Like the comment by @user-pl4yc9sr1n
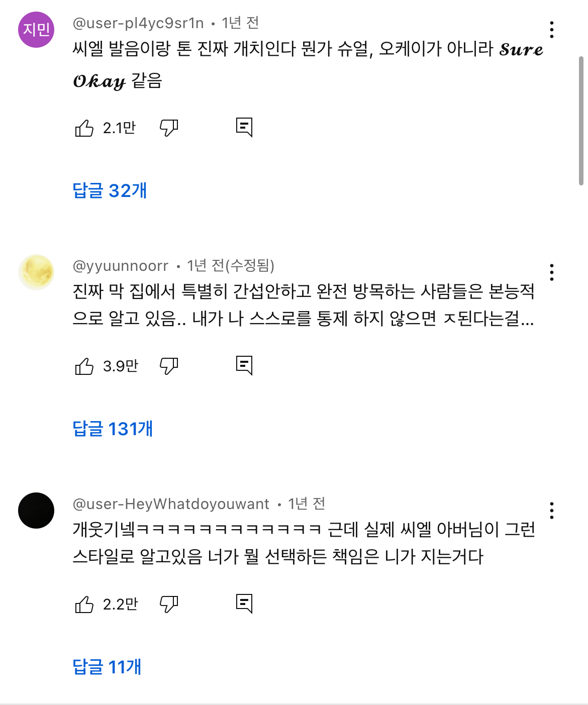Image resolution: width=588 pixels, height=705 pixels. (84, 128)
